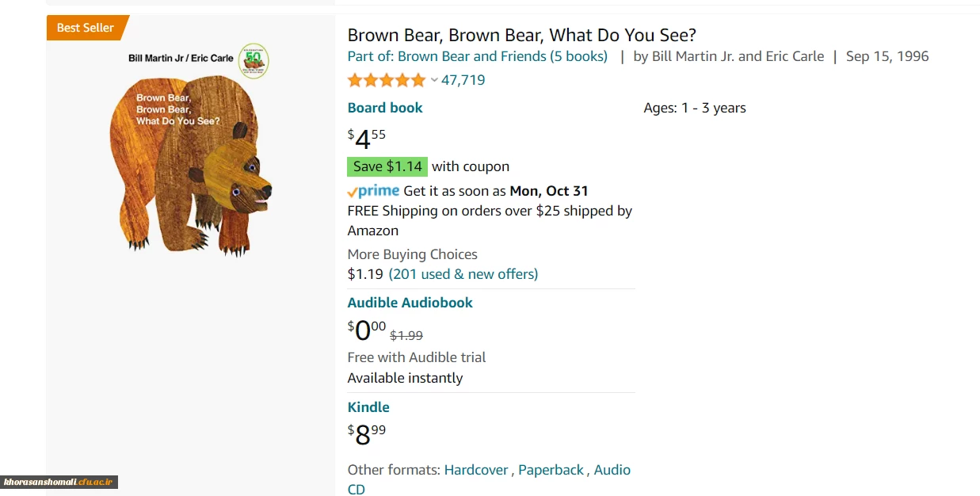Click the green Save $1.14 coupon badge
Viewport: 980px width, 496px height.
coord(387,166)
